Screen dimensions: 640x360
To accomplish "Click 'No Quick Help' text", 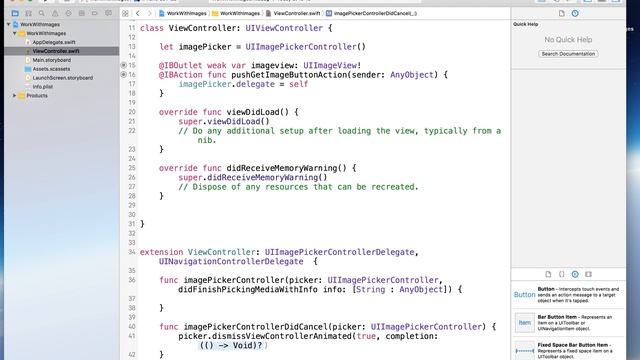I will tap(568, 40).
